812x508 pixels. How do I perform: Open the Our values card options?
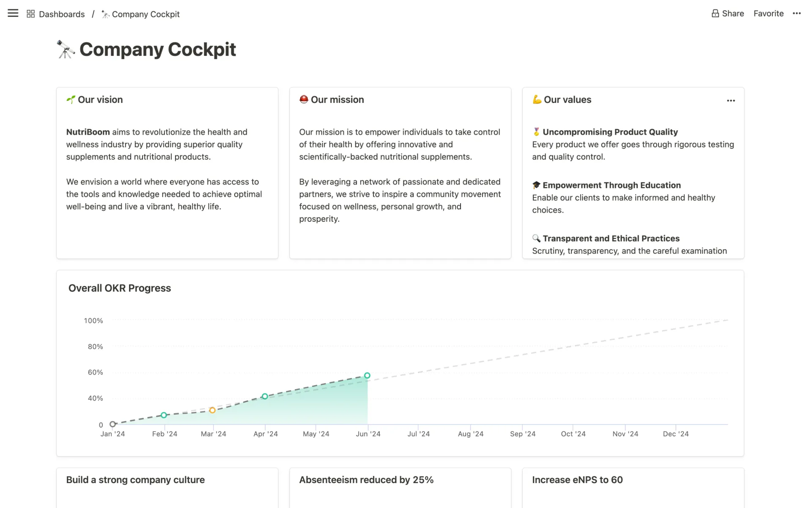pyautogui.click(x=731, y=101)
